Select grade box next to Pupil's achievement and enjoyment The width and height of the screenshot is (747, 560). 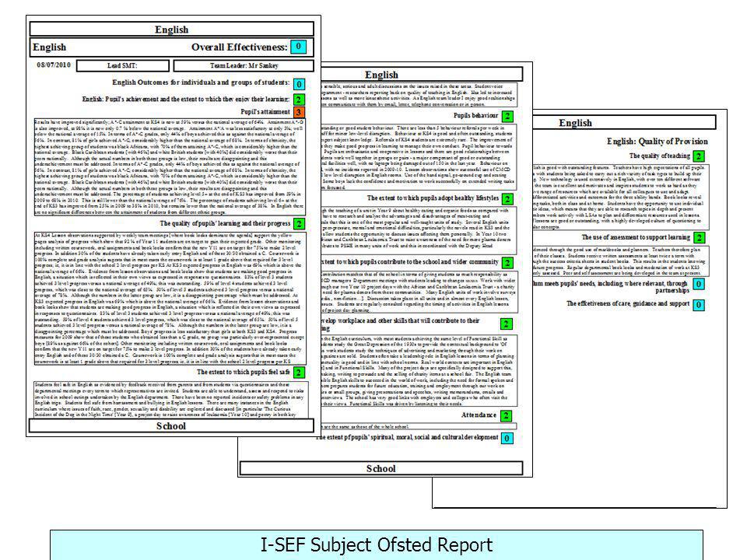(x=299, y=100)
